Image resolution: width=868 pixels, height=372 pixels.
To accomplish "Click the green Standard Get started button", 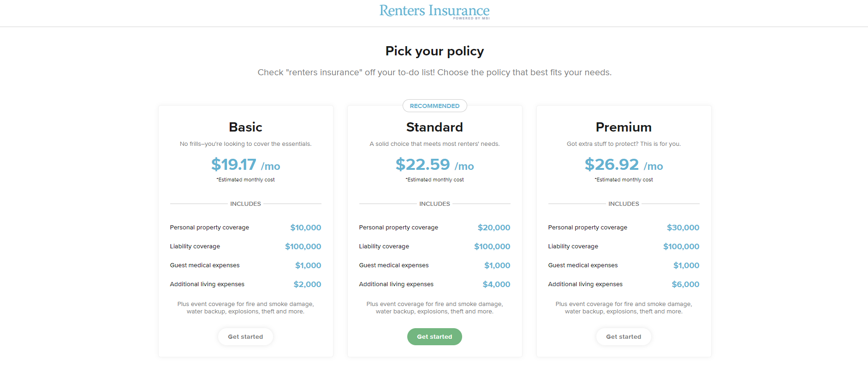I will coord(434,336).
